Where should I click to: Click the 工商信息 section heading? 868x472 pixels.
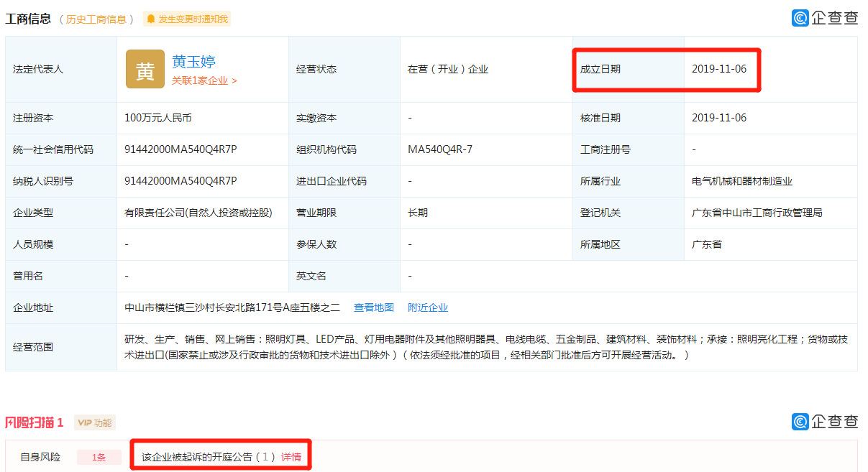coord(30,19)
